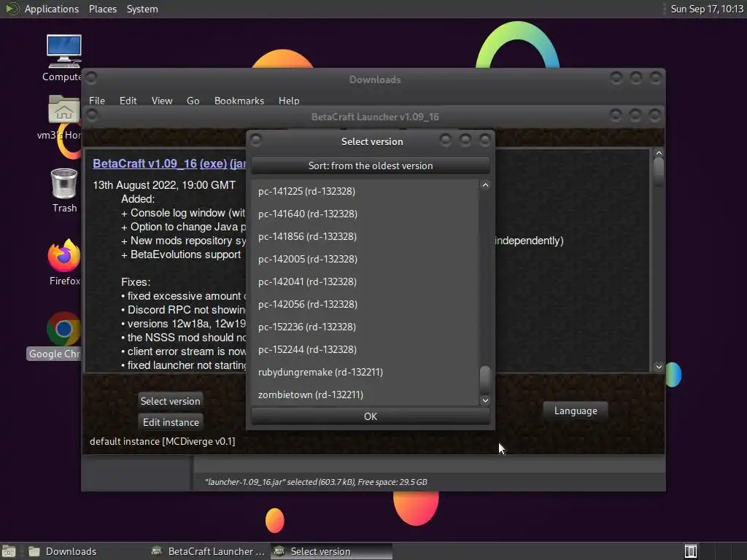Click the Select version dialog title bar
The height and width of the screenshot is (560, 747).
tap(371, 141)
